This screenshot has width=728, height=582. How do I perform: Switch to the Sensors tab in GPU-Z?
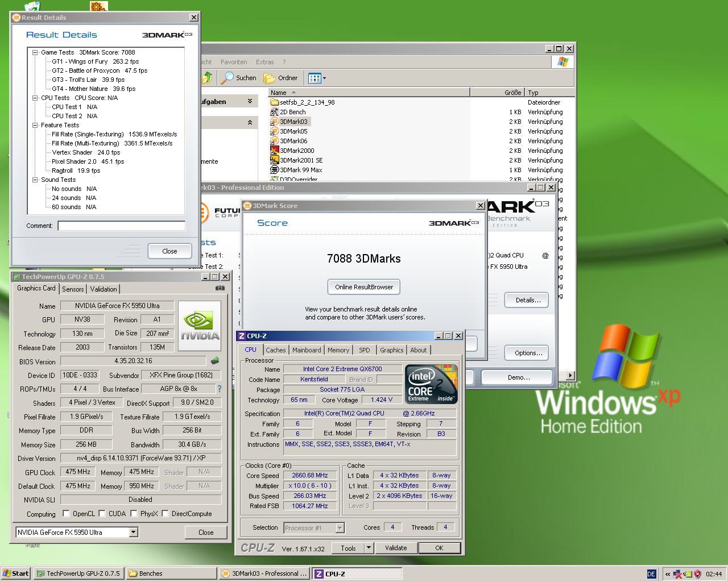click(x=73, y=289)
